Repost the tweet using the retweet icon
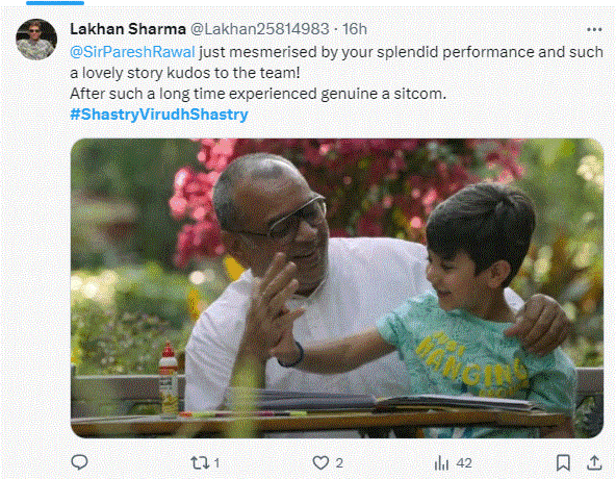616x479 pixels. click(x=199, y=462)
